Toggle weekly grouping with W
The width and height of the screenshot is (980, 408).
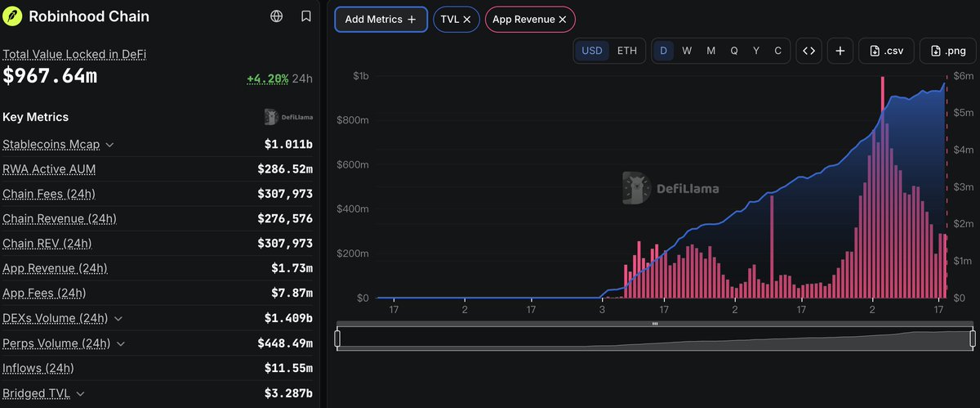(x=687, y=51)
